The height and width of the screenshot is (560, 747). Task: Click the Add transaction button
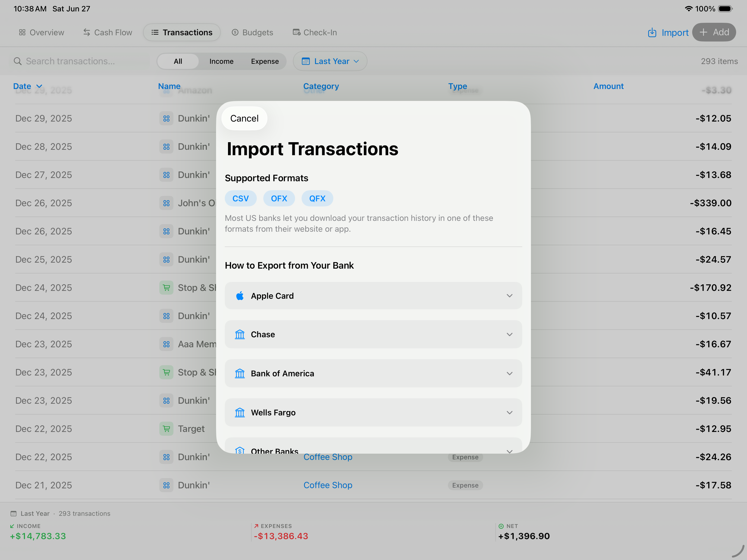(714, 32)
